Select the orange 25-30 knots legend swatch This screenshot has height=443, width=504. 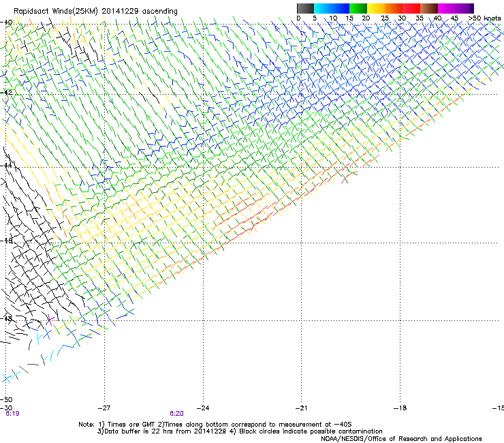[x=394, y=8]
